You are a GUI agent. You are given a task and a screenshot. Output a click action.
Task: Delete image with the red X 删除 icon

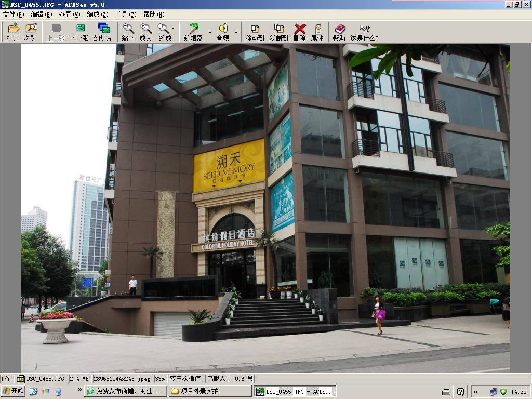[300, 32]
